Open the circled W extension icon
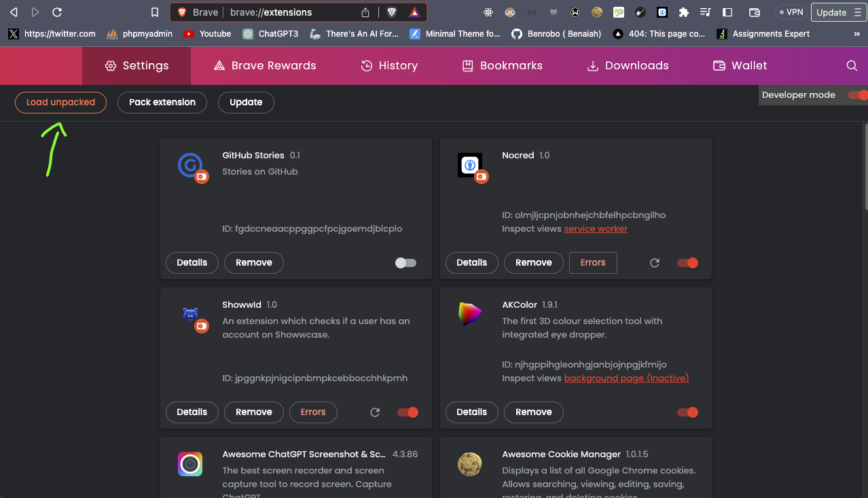Screen dimensions: 868x498 tap(575, 12)
